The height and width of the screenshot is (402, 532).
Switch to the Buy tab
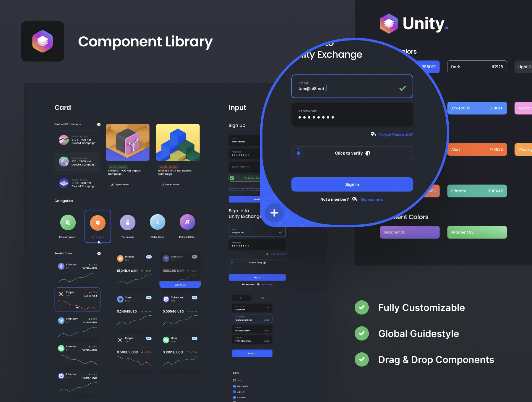click(x=242, y=298)
